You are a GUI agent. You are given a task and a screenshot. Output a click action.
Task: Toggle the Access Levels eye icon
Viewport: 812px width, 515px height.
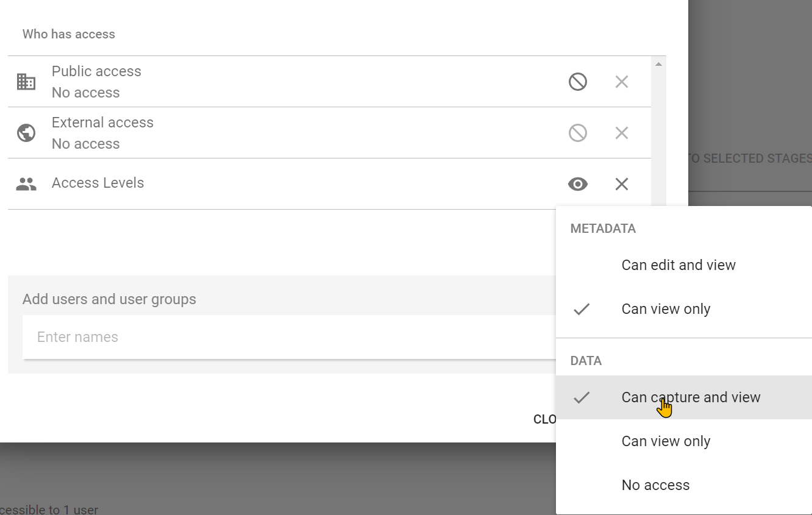578,184
